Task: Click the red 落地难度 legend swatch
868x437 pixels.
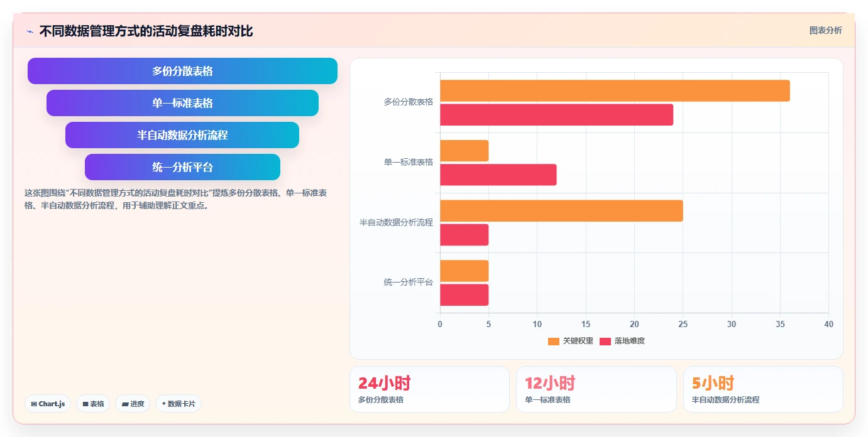Action: [605, 342]
